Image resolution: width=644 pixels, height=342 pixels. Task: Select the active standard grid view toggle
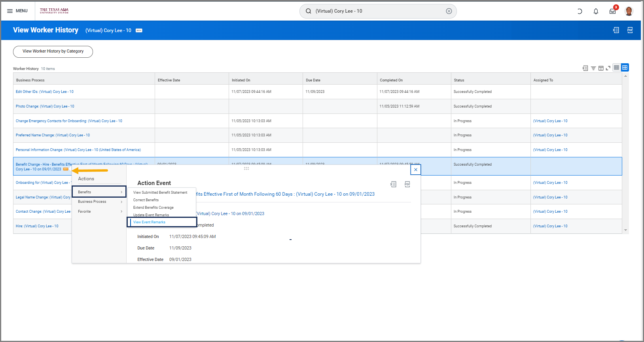[x=625, y=68]
